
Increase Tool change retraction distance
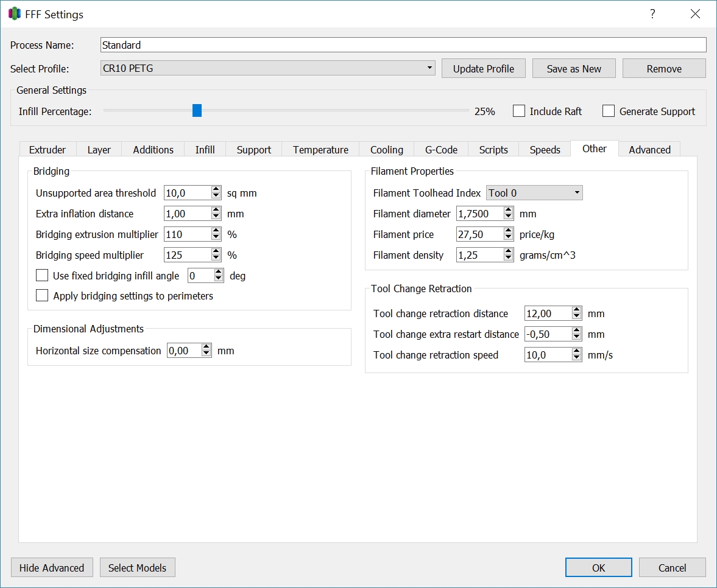577,310
